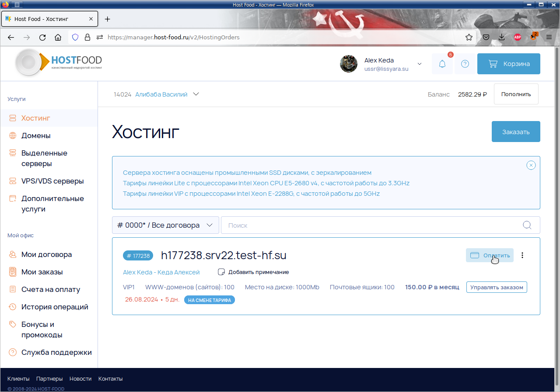Open Мои договора in the sidebar

(49, 254)
